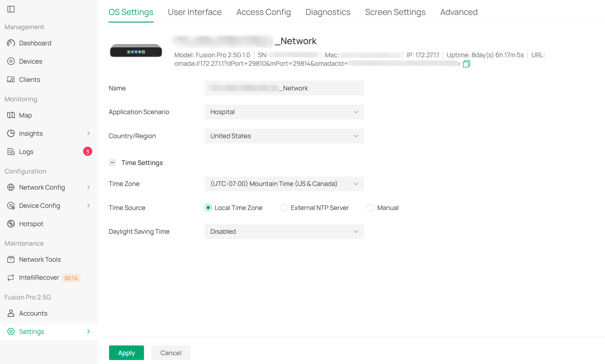Expand the Settings submenu chevron
Screen dimensions: 605x364
pyautogui.click(x=88, y=332)
